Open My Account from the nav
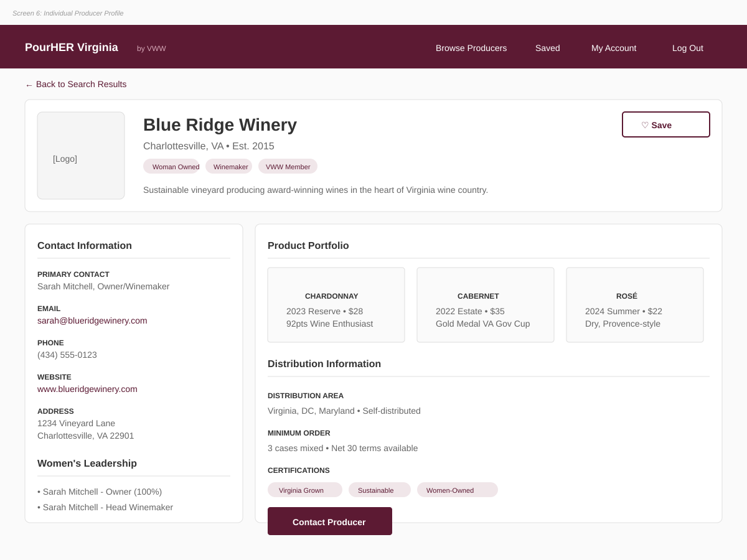Viewport: 747px width, 560px height. [x=614, y=48]
